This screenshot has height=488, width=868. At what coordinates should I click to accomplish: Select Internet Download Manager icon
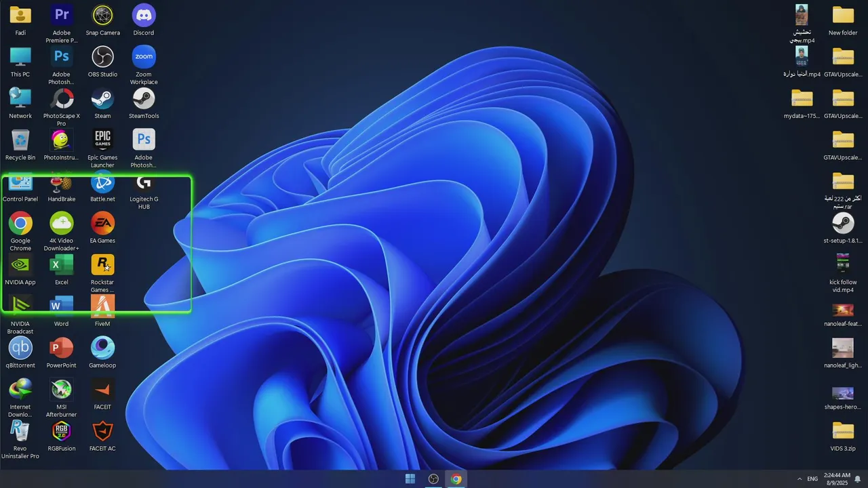click(x=20, y=389)
